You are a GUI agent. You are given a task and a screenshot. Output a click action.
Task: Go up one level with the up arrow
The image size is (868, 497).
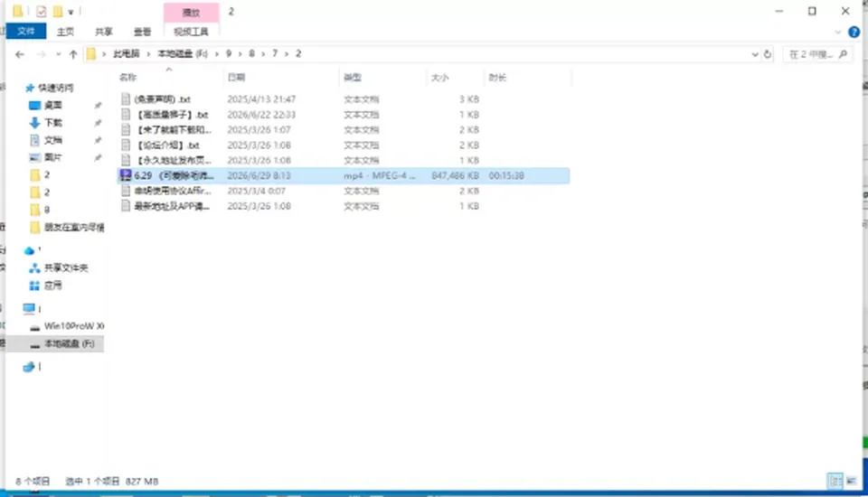click(x=73, y=54)
